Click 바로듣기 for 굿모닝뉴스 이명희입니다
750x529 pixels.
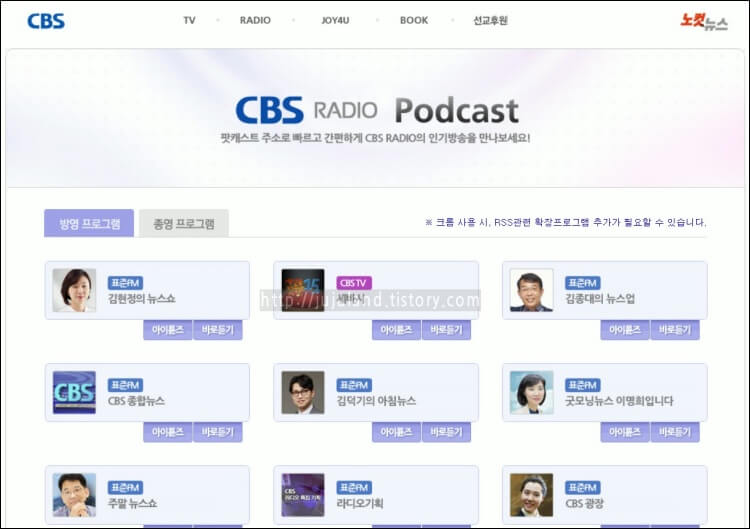point(675,432)
